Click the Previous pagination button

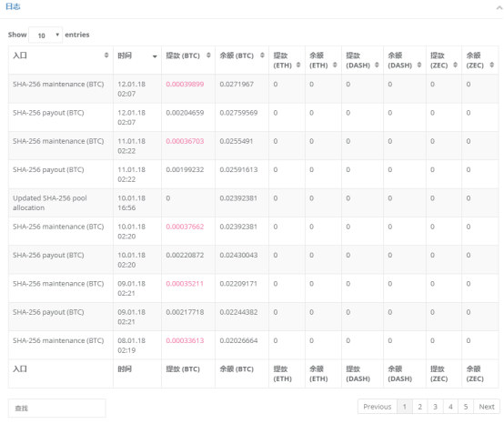tap(378, 407)
